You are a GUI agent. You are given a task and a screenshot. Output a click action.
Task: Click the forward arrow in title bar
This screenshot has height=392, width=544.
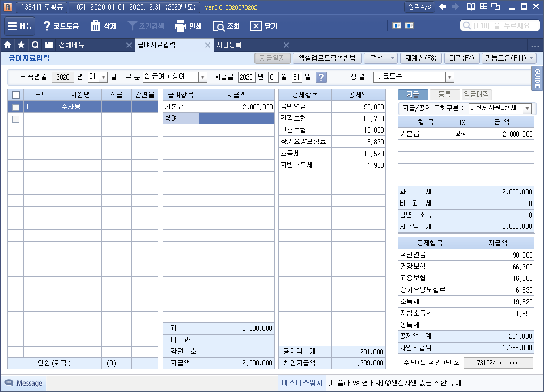click(x=455, y=6)
